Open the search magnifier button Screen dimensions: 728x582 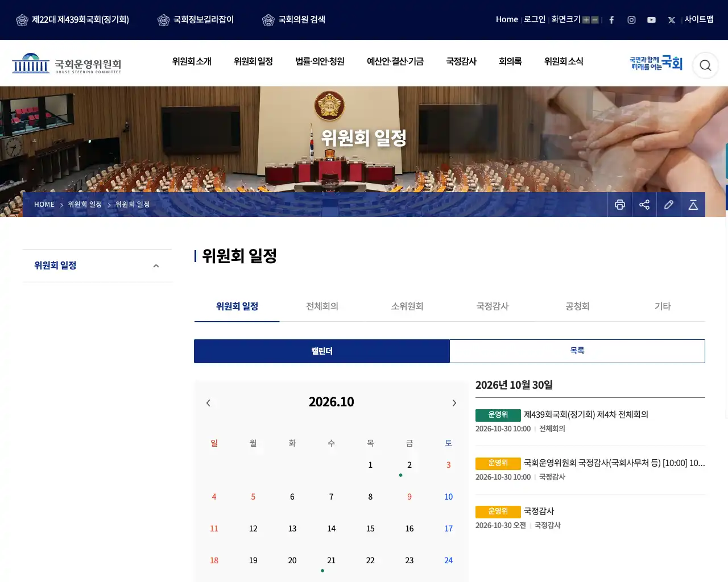click(705, 65)
